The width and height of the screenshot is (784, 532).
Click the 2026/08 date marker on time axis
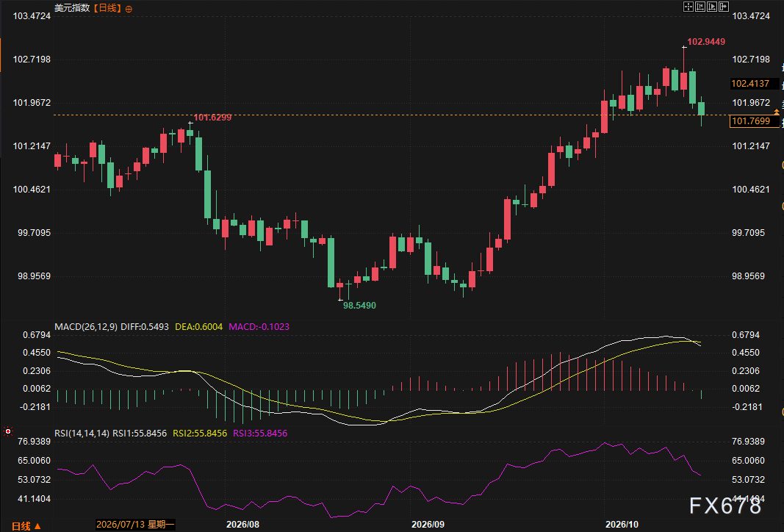(x=243, y=525)
